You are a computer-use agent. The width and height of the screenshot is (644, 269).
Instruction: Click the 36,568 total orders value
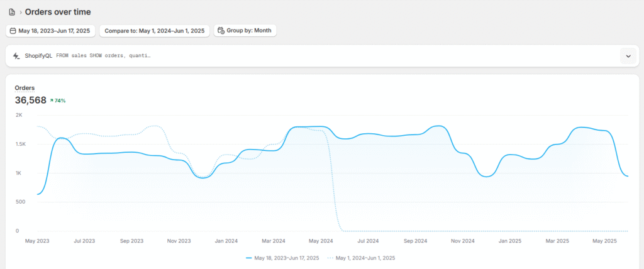[30, 100]
